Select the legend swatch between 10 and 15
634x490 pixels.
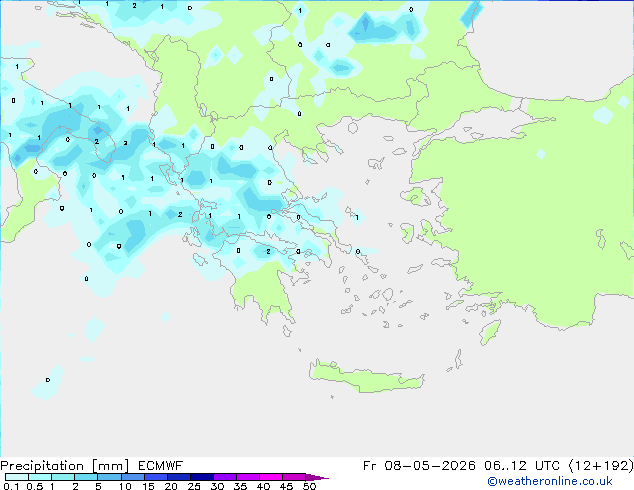132,477
